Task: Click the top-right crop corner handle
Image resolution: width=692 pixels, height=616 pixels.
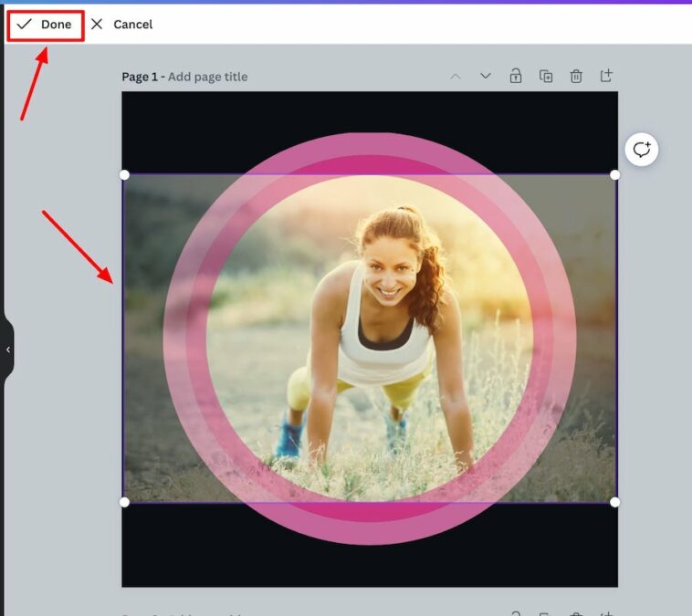Action: tap(615, 174)
